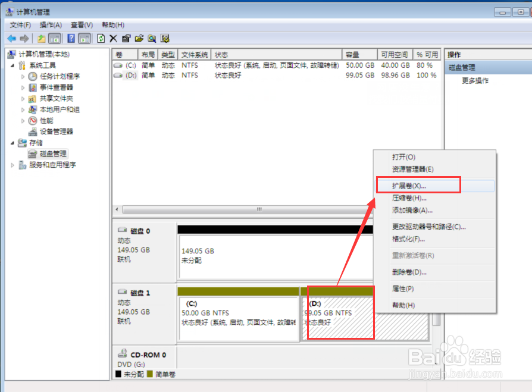Screen dimensions: 532x392
Task: Expand the 性能 tree node
Action: [23, 121]
